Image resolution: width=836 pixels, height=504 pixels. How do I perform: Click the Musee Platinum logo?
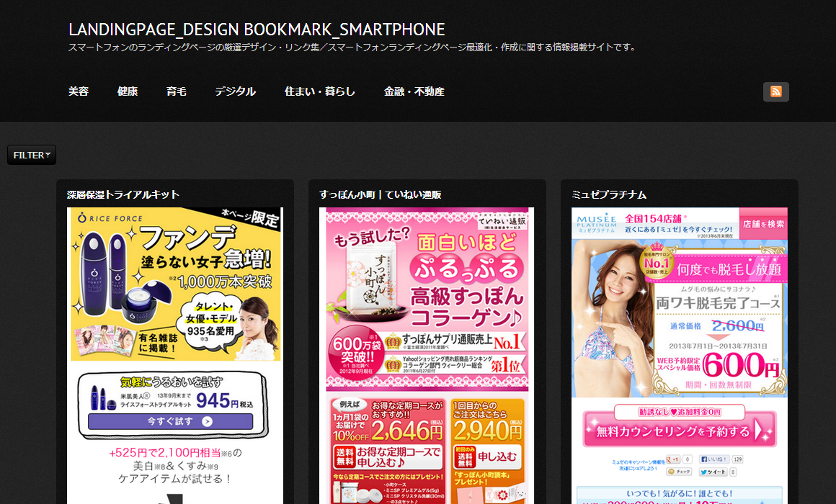[596, 223]
